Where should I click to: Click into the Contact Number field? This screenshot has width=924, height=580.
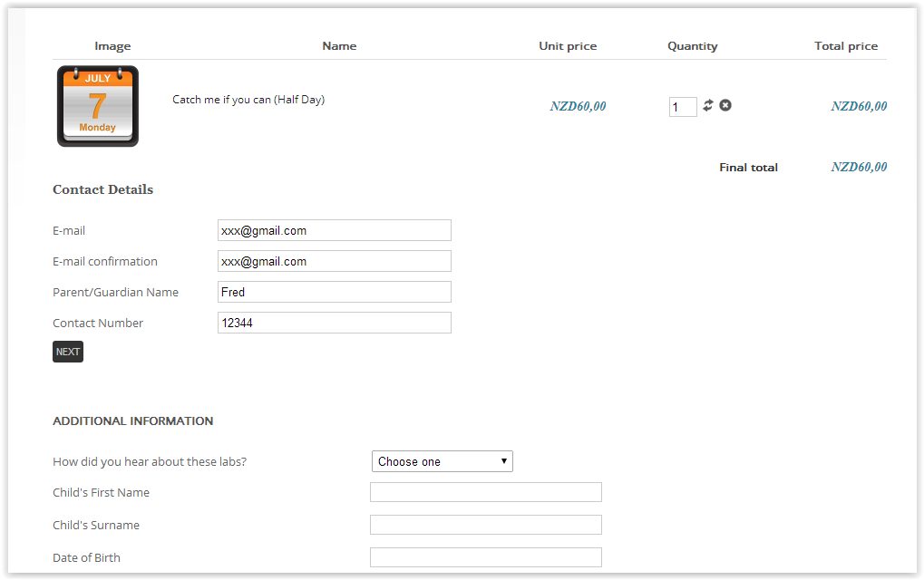click(334, 323)
